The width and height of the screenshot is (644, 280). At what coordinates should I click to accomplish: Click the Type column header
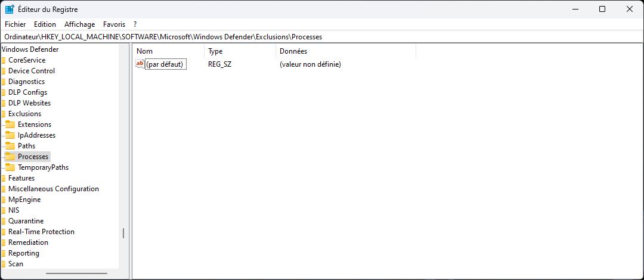tap(240, 51)
